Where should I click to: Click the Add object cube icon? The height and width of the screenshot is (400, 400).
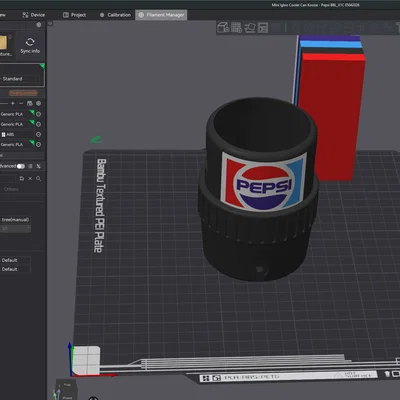click(x=223, y=28)
